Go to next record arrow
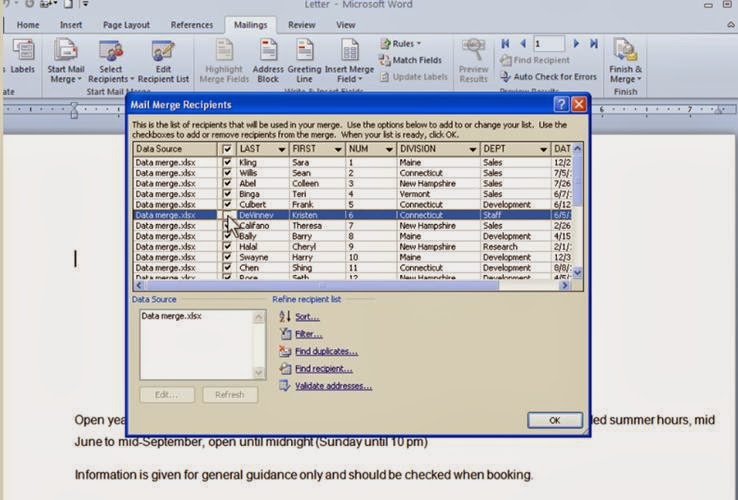Screen dimensions: 738x500 (576, 44)
